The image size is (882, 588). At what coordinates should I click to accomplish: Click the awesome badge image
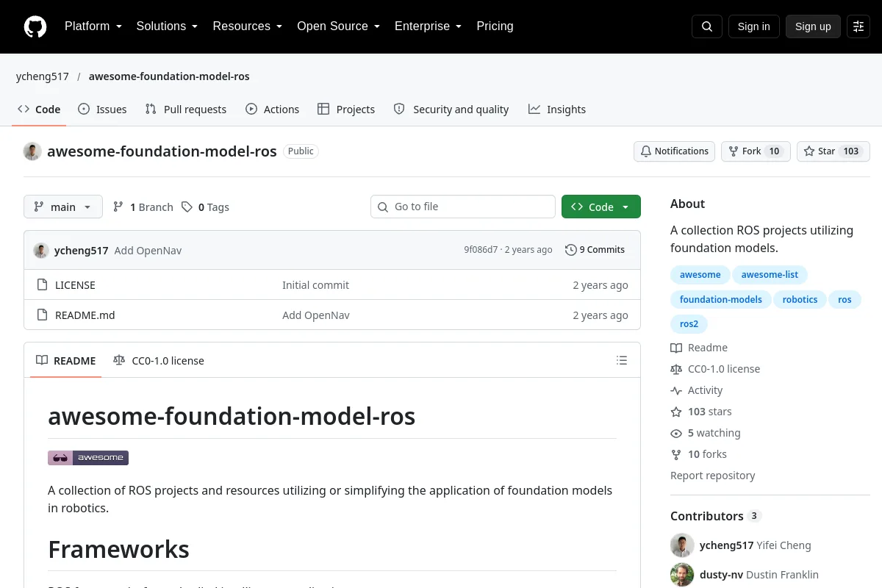pyautogui.click(x=88, y=458)
